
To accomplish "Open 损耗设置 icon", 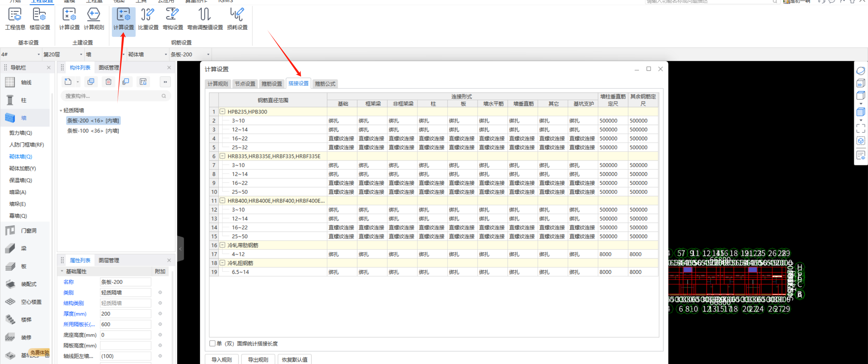I will pos(237,19).
